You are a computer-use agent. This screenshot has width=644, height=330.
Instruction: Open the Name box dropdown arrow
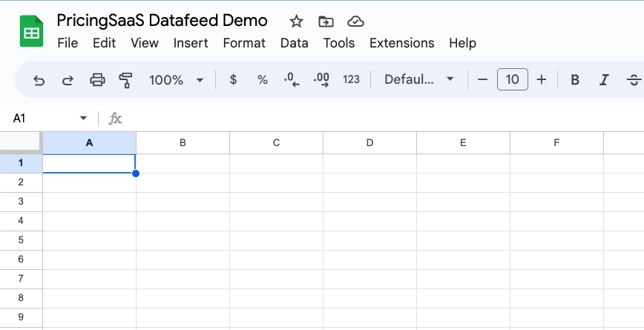click(x=83, y=119)
